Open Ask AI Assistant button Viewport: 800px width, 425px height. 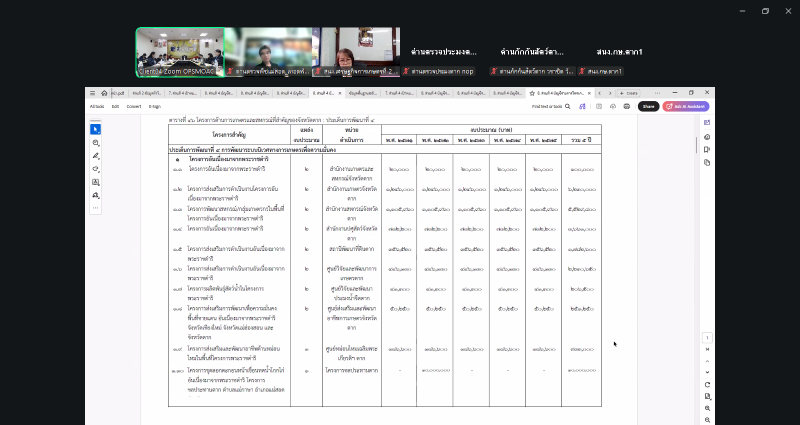(x=686, y=107)
